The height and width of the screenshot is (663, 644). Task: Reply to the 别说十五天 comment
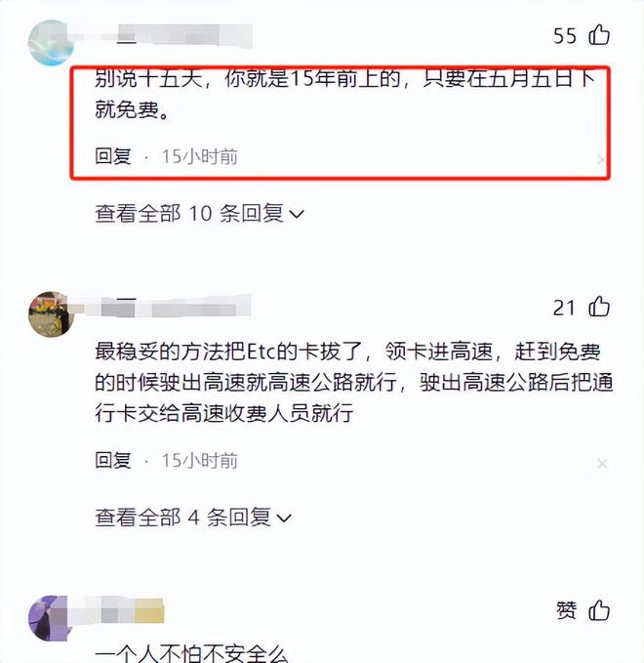(x=113, y=156)
